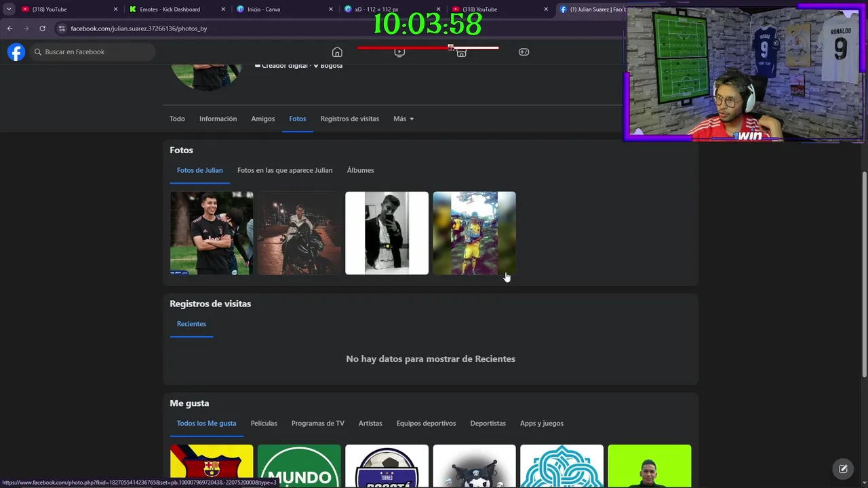Select the Recientes tab
The width and height of the screenshot is (868, 488).
191,324
